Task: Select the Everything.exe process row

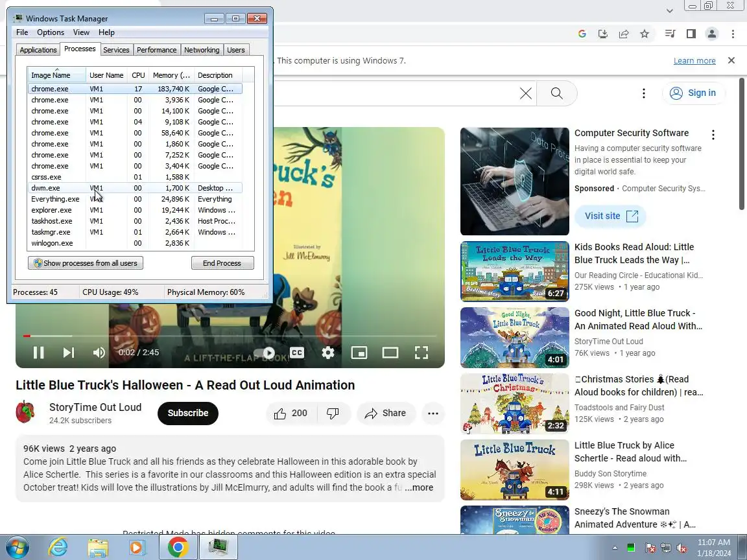Action: 136,199
